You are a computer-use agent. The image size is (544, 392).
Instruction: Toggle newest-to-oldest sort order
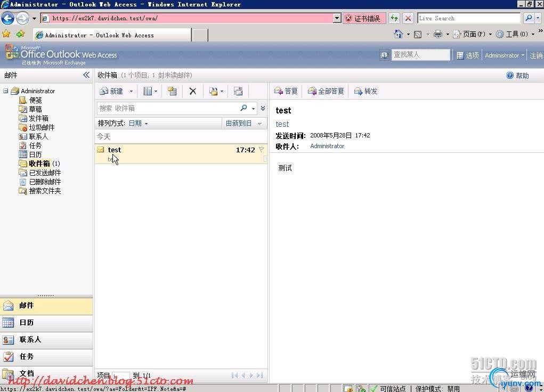pos(243,124)
